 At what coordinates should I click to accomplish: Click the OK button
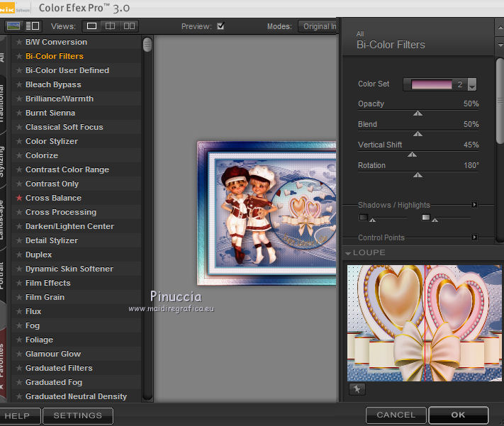tap(459, 415)
